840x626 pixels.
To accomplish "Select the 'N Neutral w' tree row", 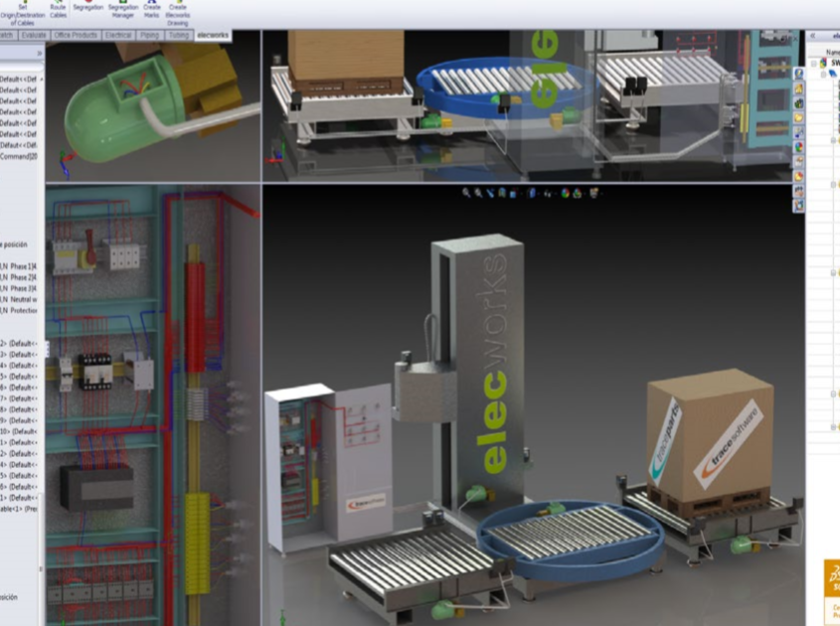I will [x=19, y=299].
